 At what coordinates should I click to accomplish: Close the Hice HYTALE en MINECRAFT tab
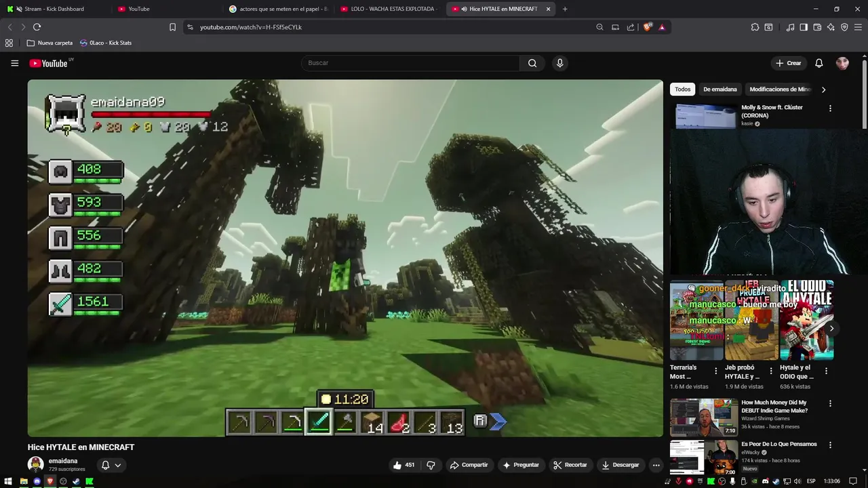coord(548,9)
